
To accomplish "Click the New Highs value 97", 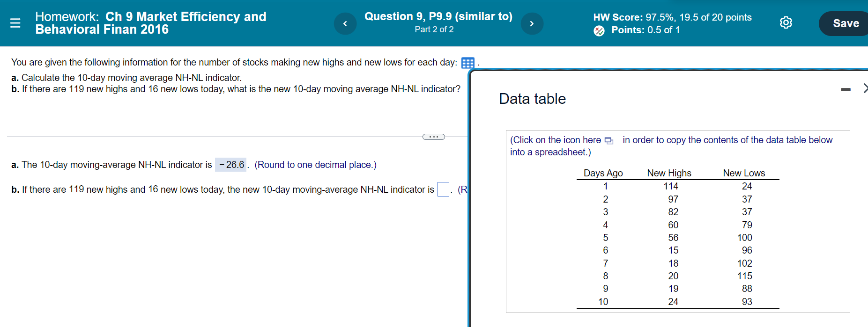I will click(x=673, y=199).
